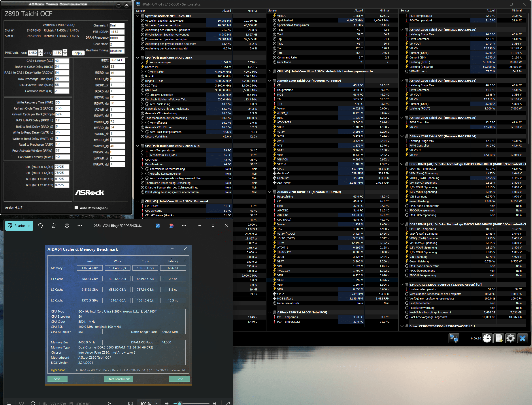The width and height of the screenshot is (532, 405).
Task: Click tREFI value field 262143
Action: [117, 60]
